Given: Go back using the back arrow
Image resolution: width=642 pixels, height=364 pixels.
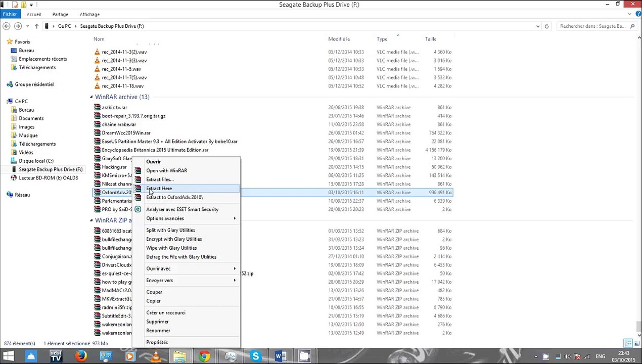Looking at the screenshot, I should coord(7,26).
